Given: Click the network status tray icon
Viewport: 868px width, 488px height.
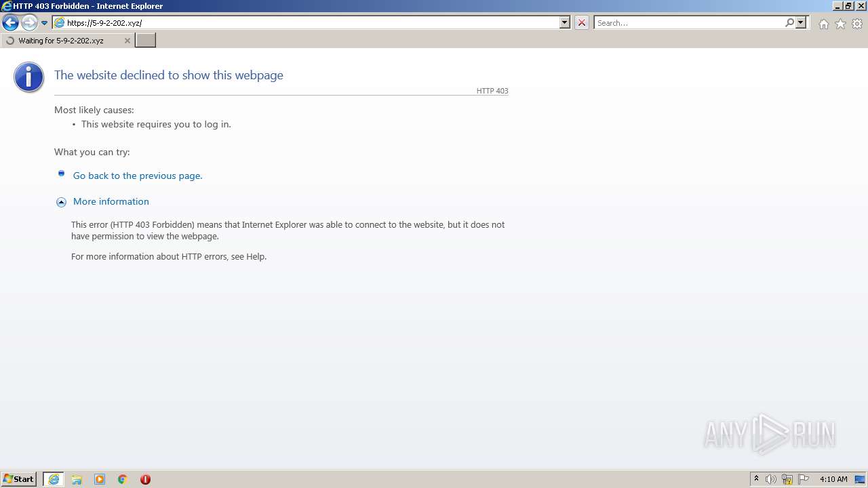Looking at the screenshot, I should coord(787,479).
